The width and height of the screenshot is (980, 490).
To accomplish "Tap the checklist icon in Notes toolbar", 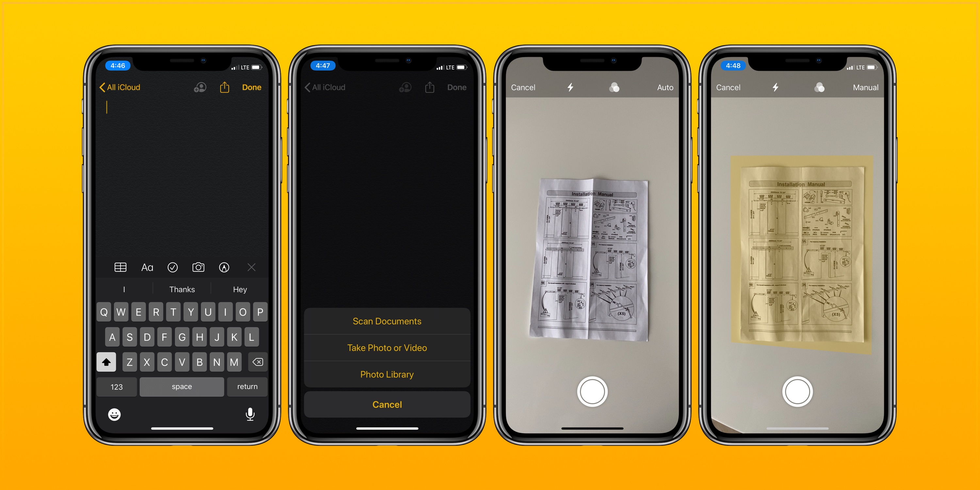I will (x=172, y=268).
